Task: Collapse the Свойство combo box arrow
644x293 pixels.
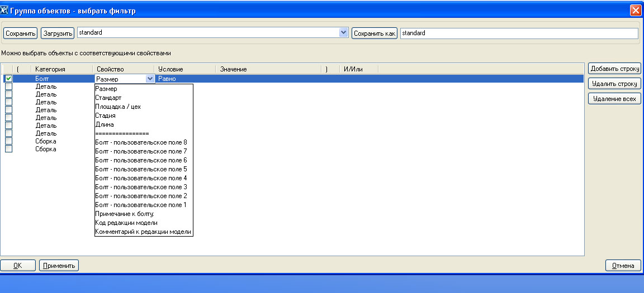Action: [x=150, y=79]
